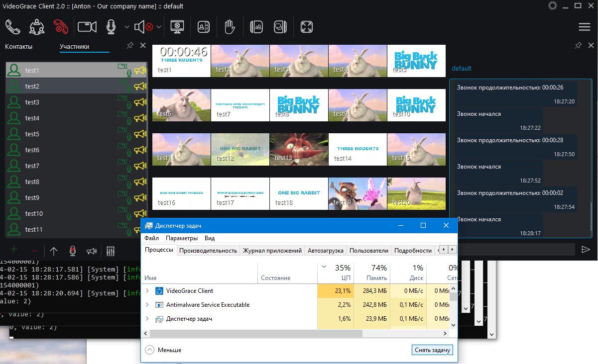Open the mixer settings sliders icon
This screenshot has width=598, height=364.
tap(108, 251)
